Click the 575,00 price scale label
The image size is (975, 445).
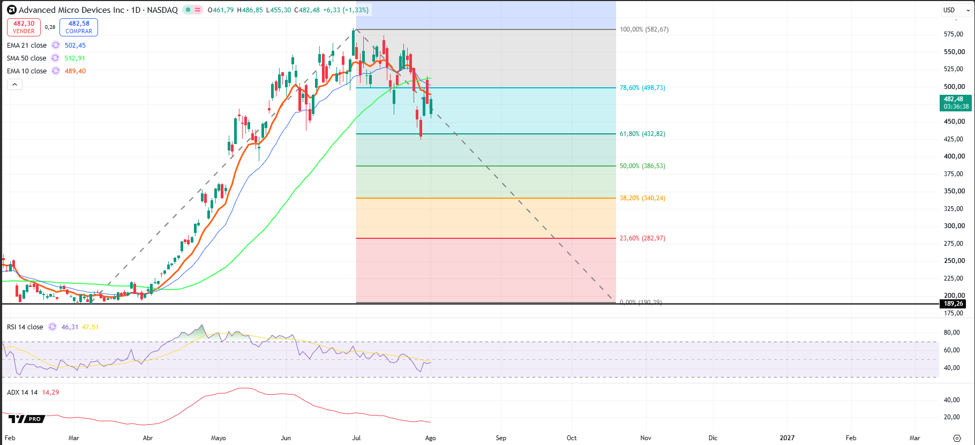coord(953,35)
